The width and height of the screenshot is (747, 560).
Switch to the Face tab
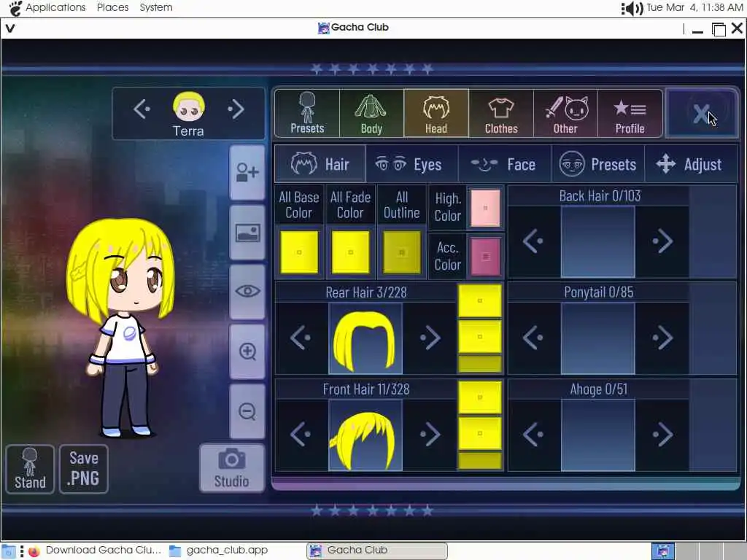pyautogui.click(x=505, y=164)
